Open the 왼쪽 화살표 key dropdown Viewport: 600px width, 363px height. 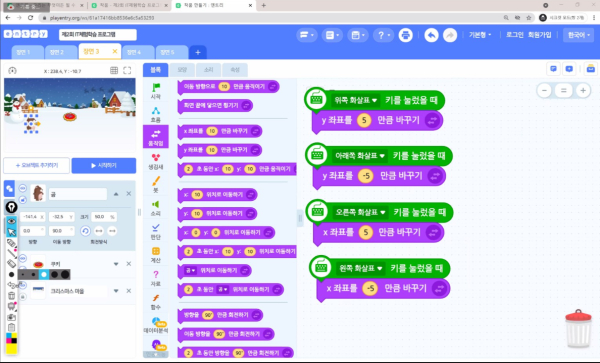coord(360,268)
